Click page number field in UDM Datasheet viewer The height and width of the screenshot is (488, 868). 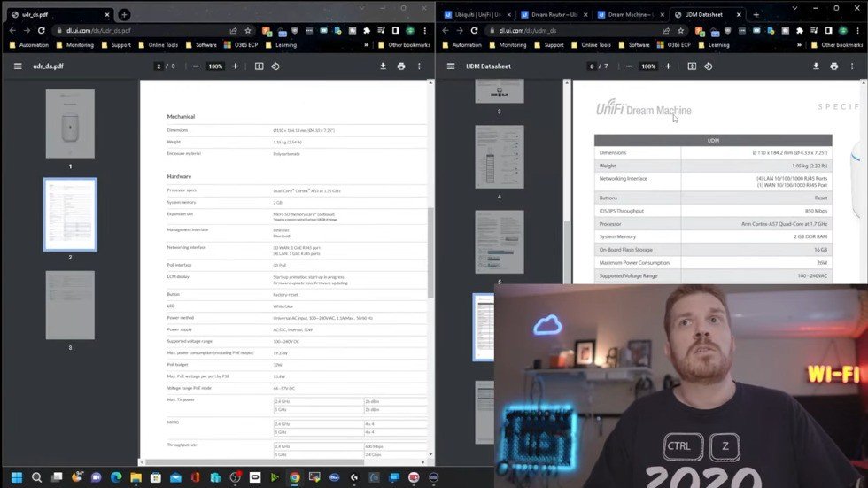[592, 66]
